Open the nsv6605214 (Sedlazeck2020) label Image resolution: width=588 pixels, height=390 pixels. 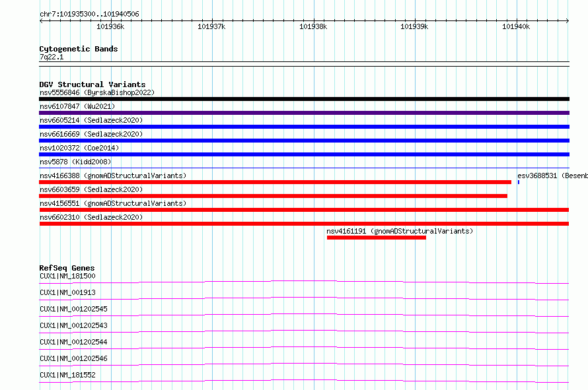pyautogui.click(x=91, y=120)
